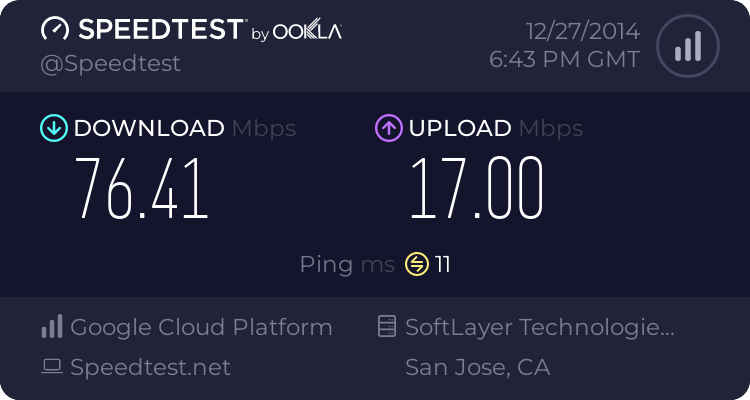
Task: Click the ping value 11
Action: (x=443, y=264)
